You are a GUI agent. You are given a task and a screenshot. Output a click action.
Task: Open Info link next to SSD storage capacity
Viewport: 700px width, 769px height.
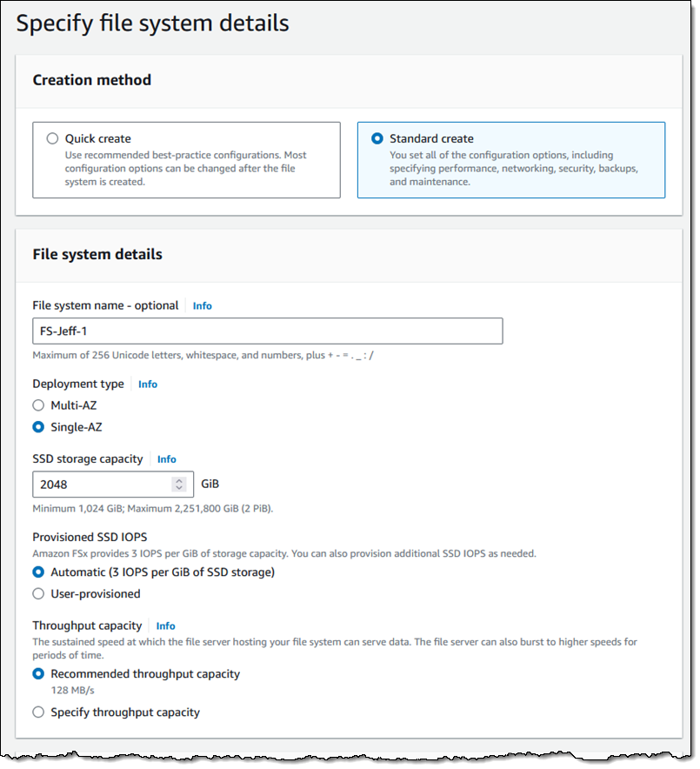(167, 459)
